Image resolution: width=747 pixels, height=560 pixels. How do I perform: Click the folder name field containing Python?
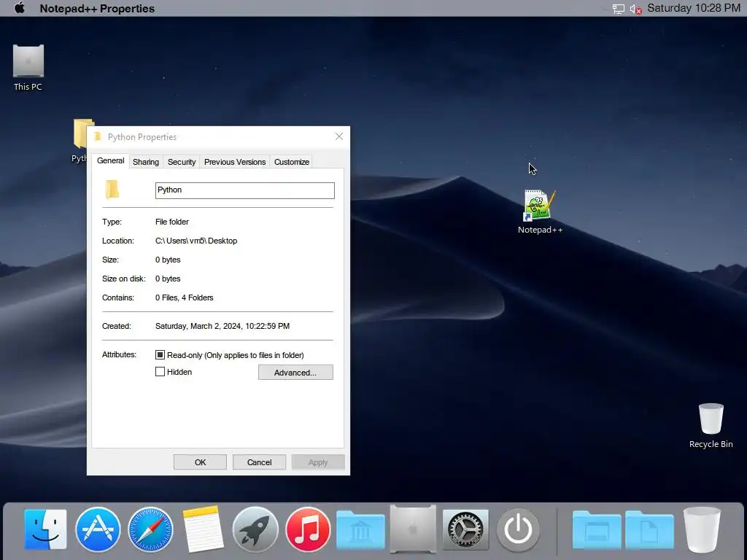pos(245,190)
